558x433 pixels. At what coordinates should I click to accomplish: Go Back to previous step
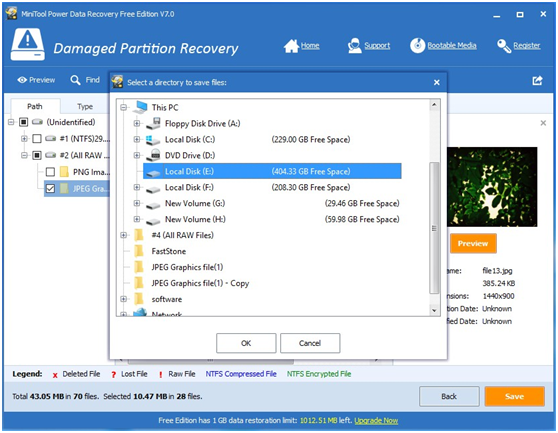[449, 396]
